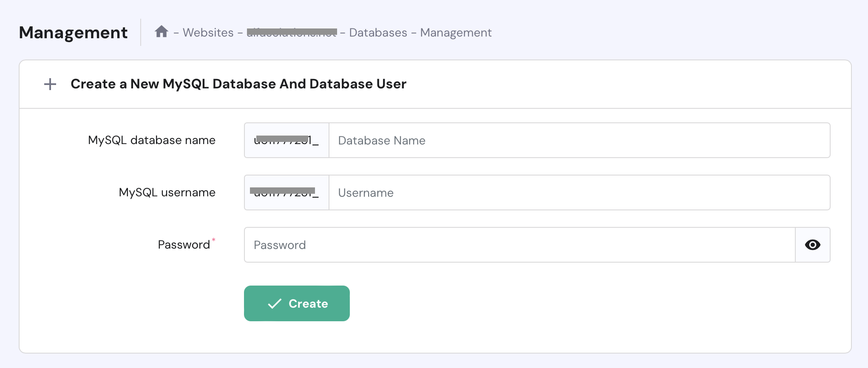The height and width of the screenshot is (368, 868).
Task: Focus the Database Name input field
Action: pyautogui.click(x=579, y=140)
